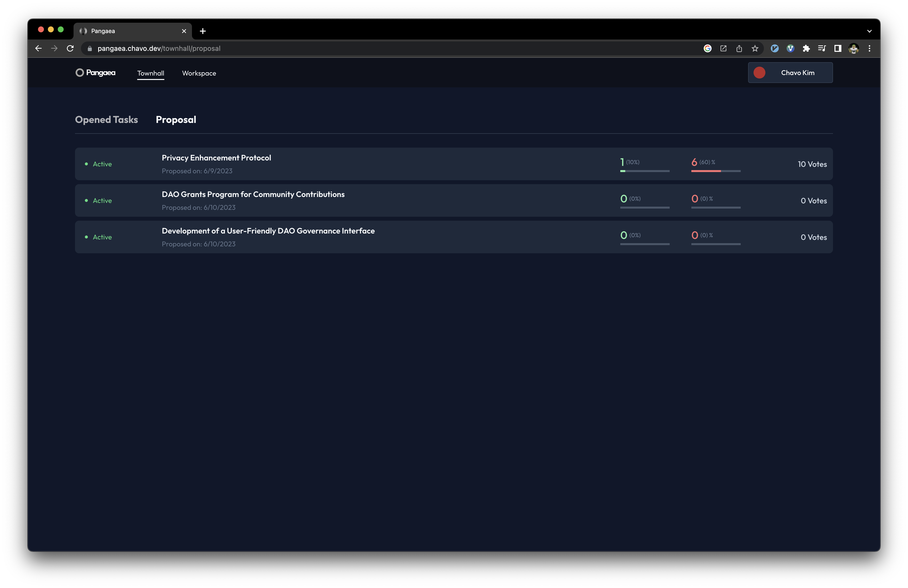Click the lock icon in the address bar
908x588 pixels.
tap(89, 48)
